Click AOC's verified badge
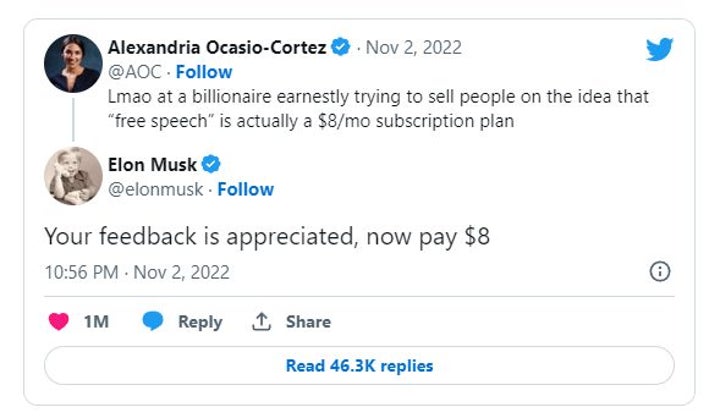The width and height of the screenshot is (720, 418). [x=342, y=47]
